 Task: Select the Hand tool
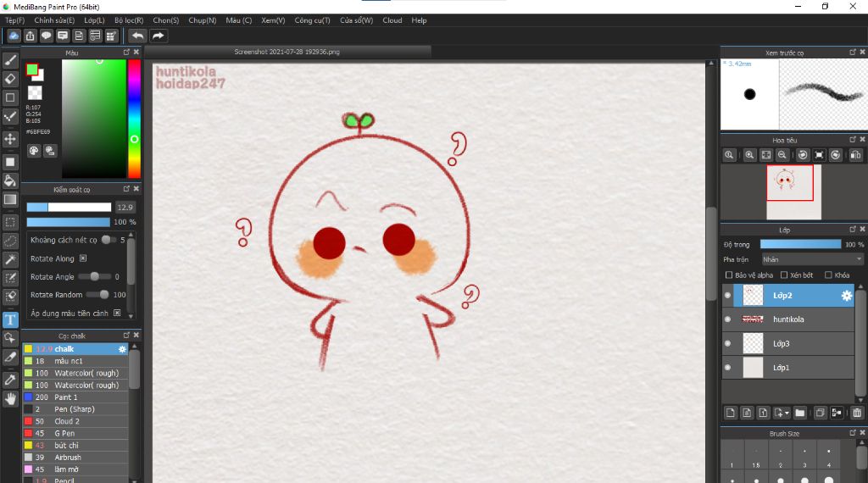[x=10, y=398]
